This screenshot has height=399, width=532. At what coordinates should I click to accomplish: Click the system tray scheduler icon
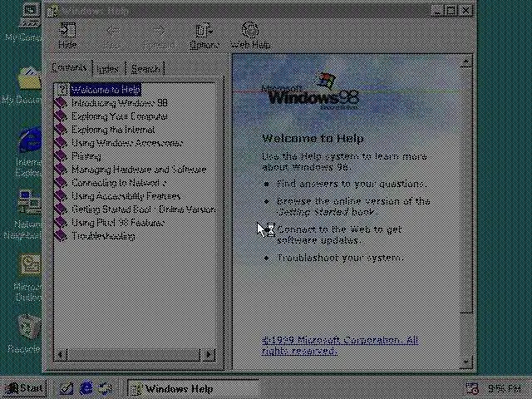click(x=472, y=389)
